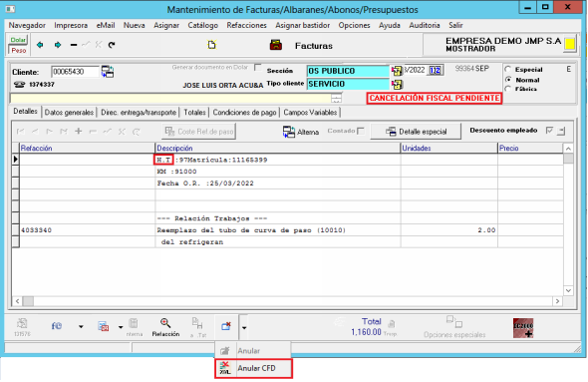
Task: Open the Sección lookup icon
Action: (397, 71)
